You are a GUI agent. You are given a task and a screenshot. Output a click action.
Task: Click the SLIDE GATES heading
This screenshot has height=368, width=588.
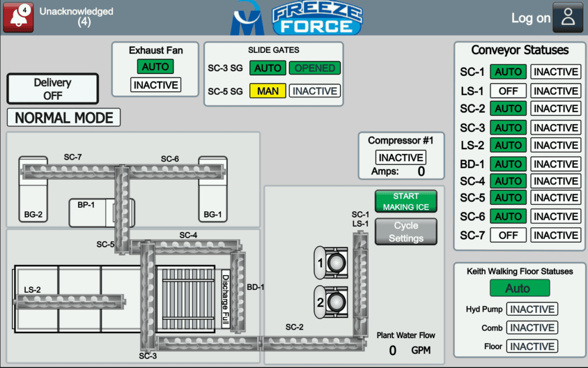(273, 50)
